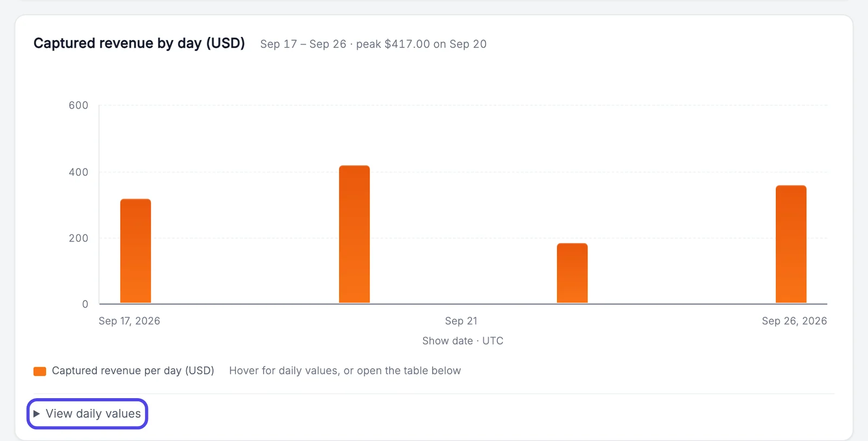Click the first bar above Sep 17
Viewport: 868px width, 441px height.
coord(136,251)
